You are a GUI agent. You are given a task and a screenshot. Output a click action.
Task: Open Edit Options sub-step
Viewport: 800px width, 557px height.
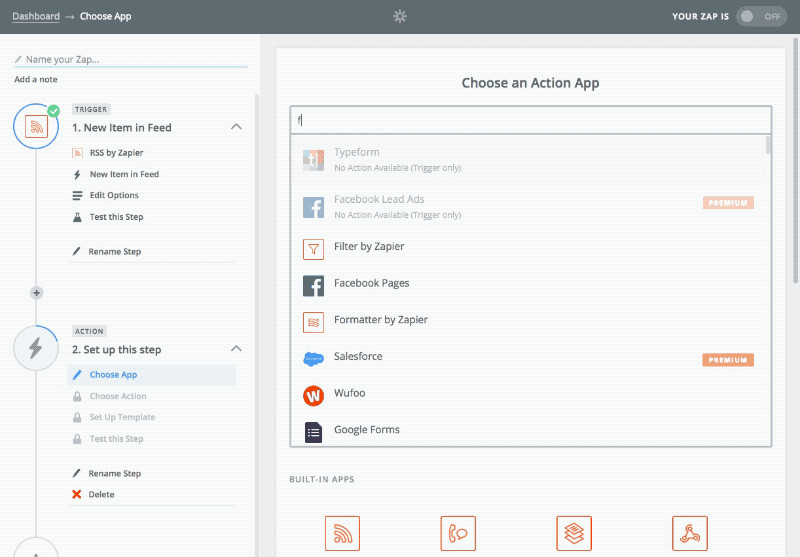(114, 195)
